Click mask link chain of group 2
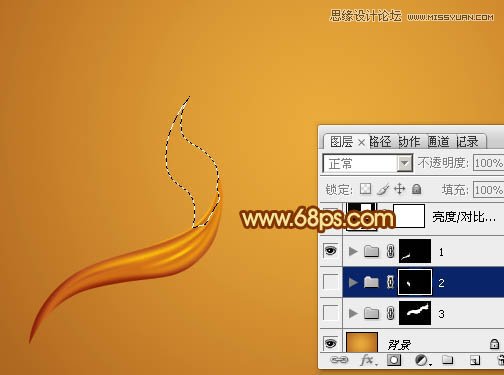Image resolution: width=504 pixels, height=375 pixels. click(390, 282)
